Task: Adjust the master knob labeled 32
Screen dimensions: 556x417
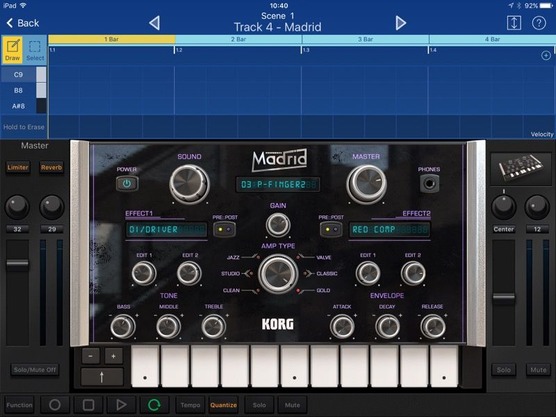Action: (x=17, y=207)
